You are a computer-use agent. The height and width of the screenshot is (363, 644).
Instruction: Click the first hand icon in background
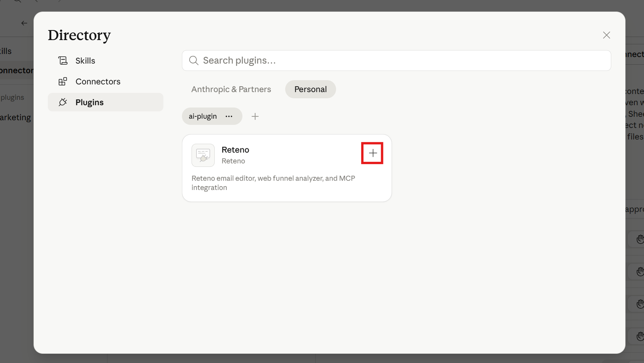pyautogui.click(x=640, y=239)
